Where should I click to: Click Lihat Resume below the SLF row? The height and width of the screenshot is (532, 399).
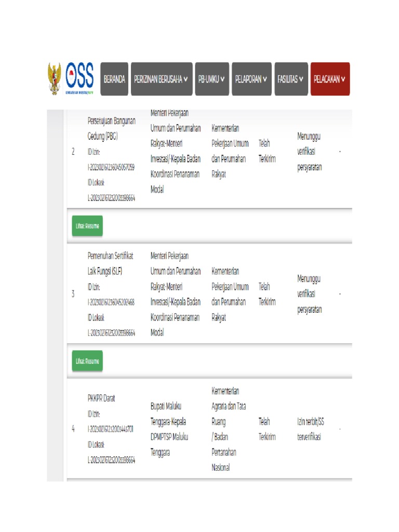[87, 361]
